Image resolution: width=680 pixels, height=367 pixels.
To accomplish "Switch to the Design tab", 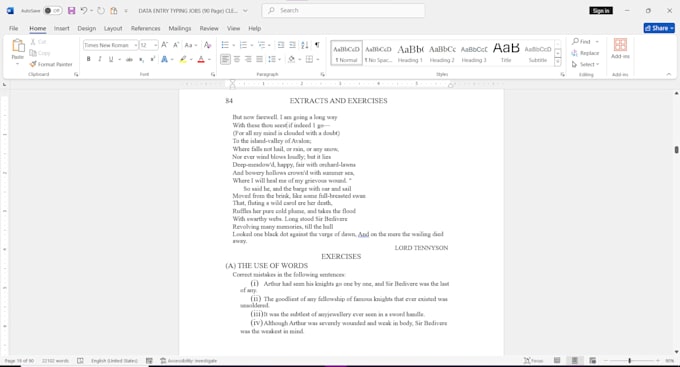I will tap(87, 28).
